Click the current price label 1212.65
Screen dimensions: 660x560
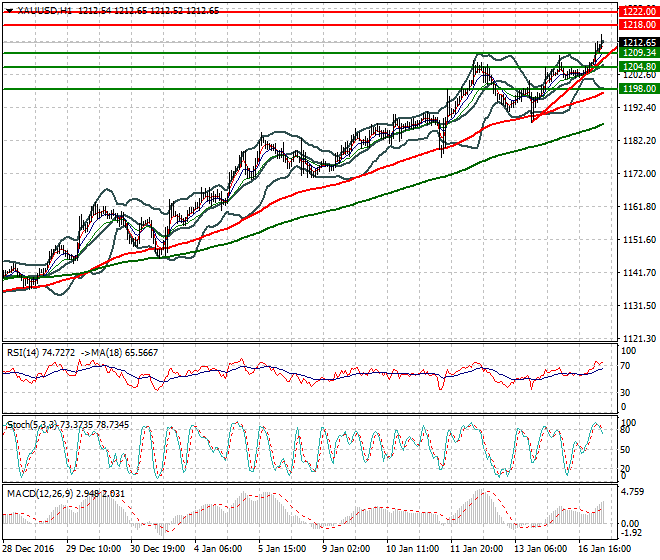(x=639, y=43)
